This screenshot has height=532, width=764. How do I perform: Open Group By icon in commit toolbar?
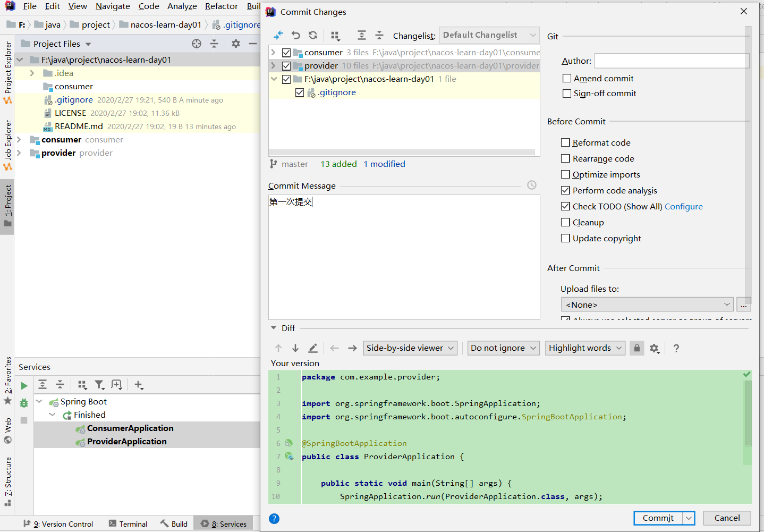(335, 36)
